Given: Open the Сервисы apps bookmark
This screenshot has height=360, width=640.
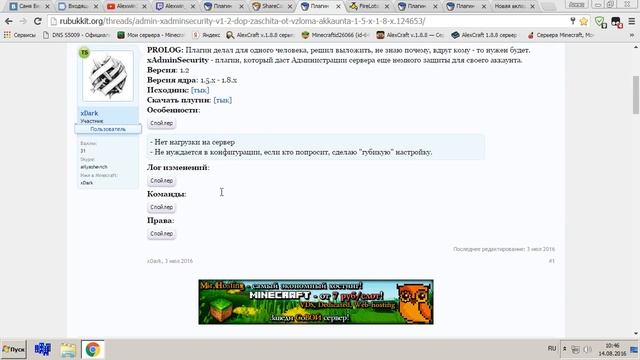Looking at the screenshot, I should tap(20, 35).
